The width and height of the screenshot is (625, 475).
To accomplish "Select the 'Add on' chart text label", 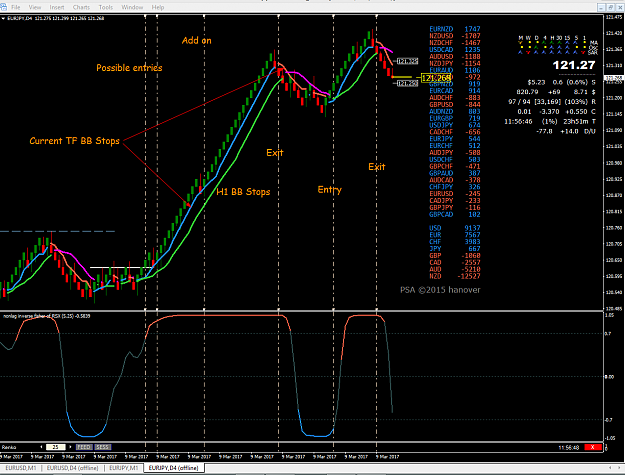I will pos(197,41).
